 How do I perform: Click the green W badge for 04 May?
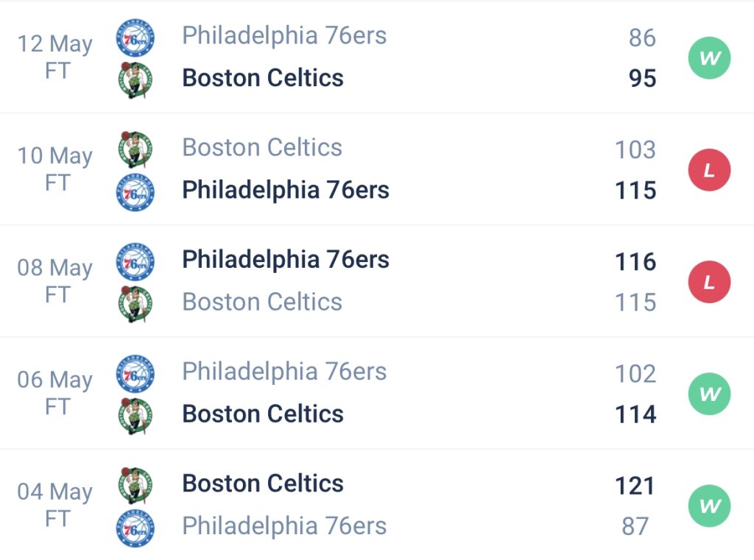point(709,506)
